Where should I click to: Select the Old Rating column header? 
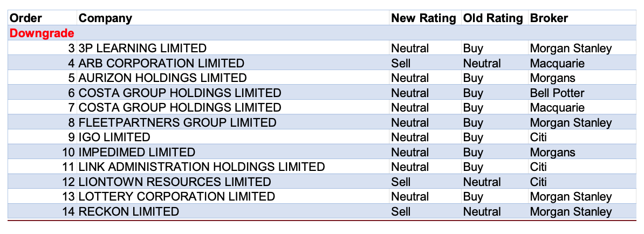(x=493, y=18)
